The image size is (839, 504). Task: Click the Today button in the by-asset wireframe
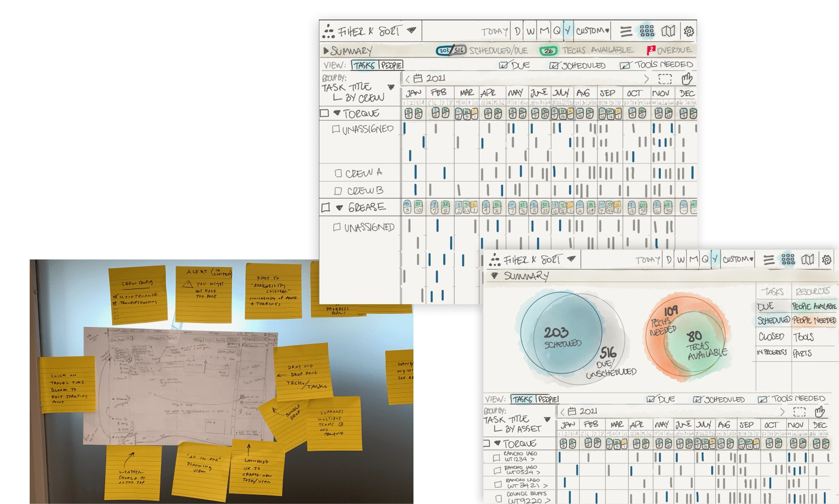tap(648, 260)
